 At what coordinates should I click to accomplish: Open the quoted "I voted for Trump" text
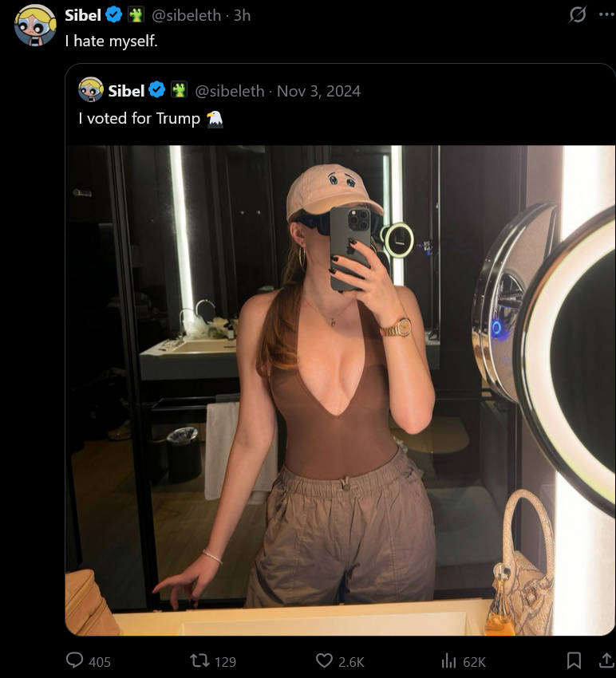[151, 119]
